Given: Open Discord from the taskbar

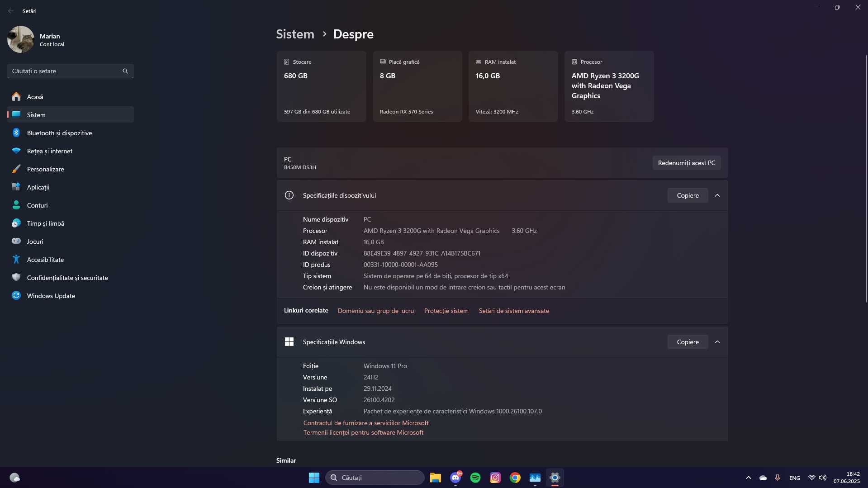Looking at the screenshot, I should 455,478.
